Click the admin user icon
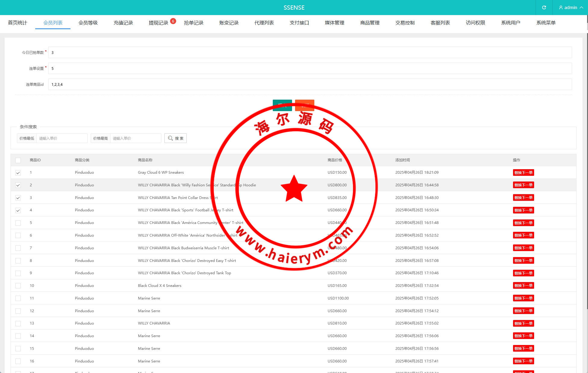588x373 pixels. point(561,8)
